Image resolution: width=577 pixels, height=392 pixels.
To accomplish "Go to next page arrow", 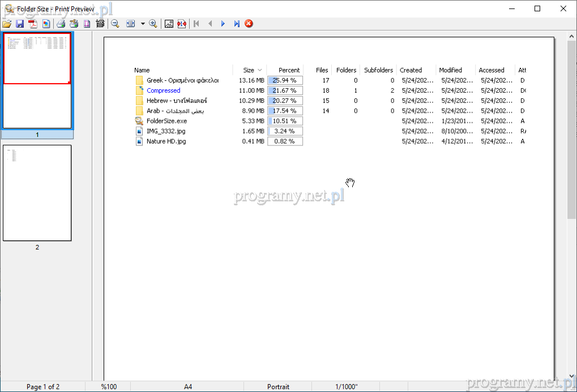I will tap(223, 24).
